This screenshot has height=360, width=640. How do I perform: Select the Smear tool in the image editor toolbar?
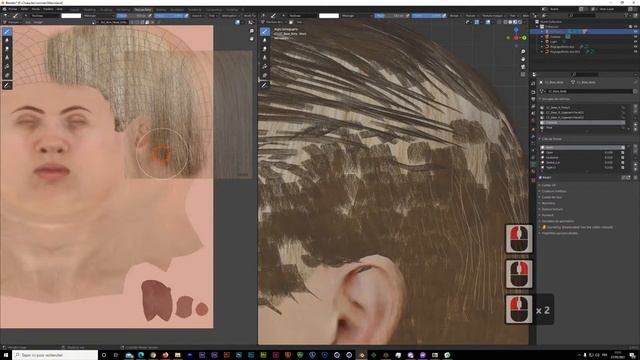(7, 49)
